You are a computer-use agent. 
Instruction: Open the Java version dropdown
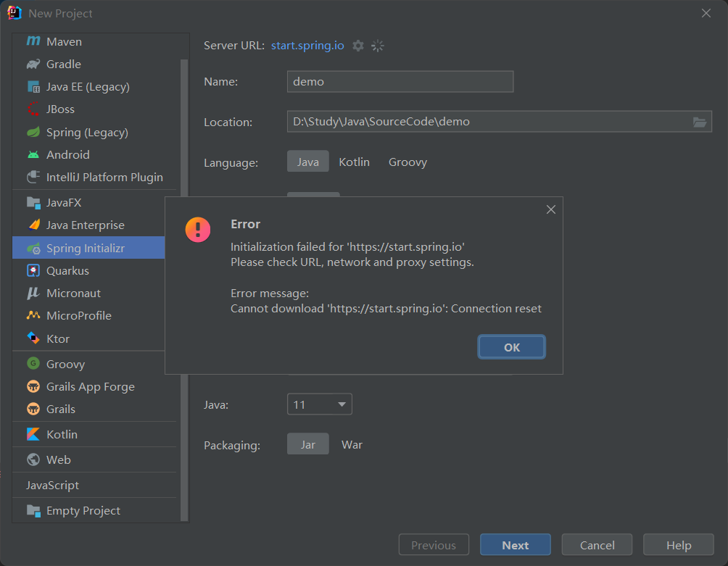pyautogui.click(x=320, y=404)
